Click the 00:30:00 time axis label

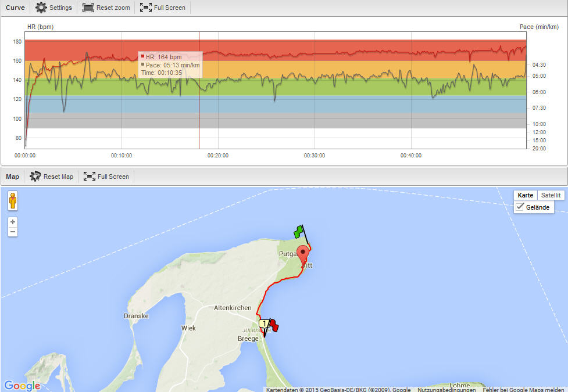(314, 155)
